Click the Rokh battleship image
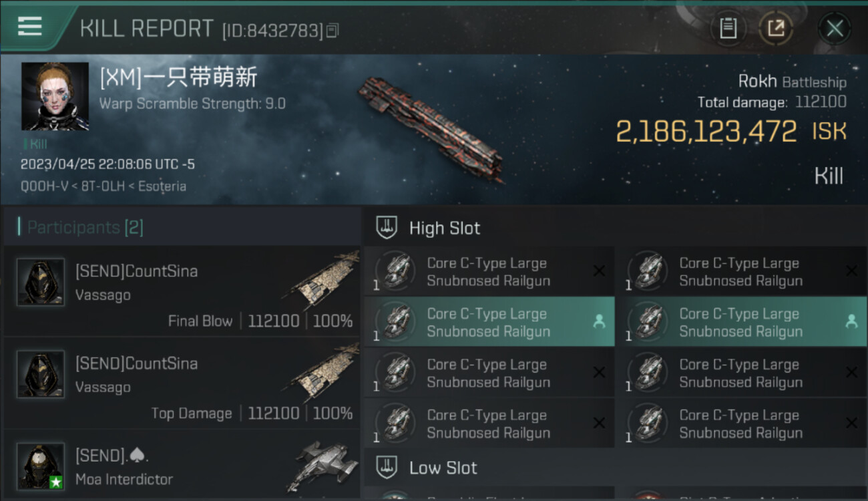868x501 pixels. (x=431, y=130)
